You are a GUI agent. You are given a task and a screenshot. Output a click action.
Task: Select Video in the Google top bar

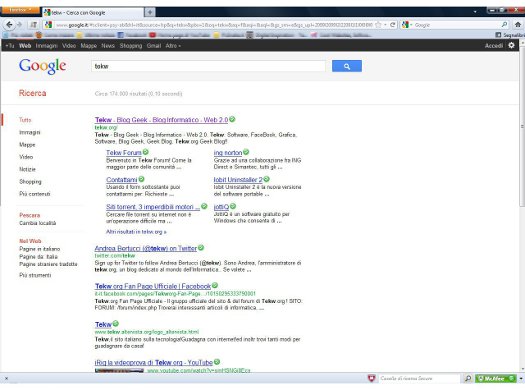pos(69,46)
